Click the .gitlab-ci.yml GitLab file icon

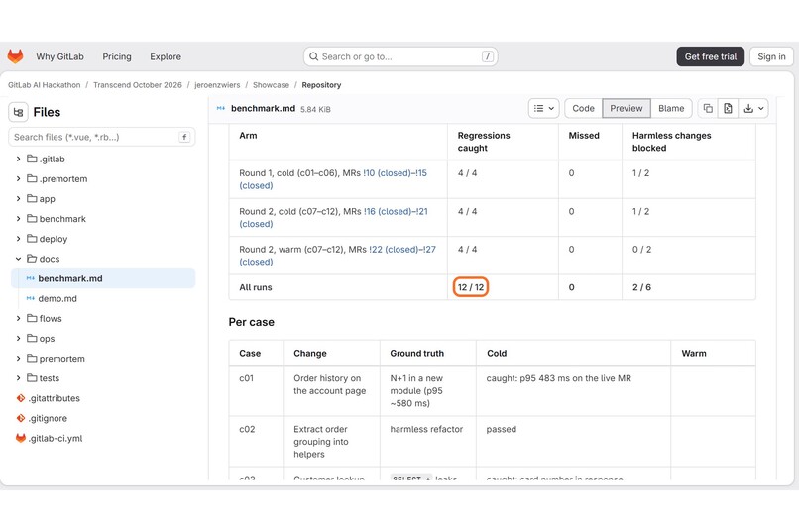coord(21,438)
